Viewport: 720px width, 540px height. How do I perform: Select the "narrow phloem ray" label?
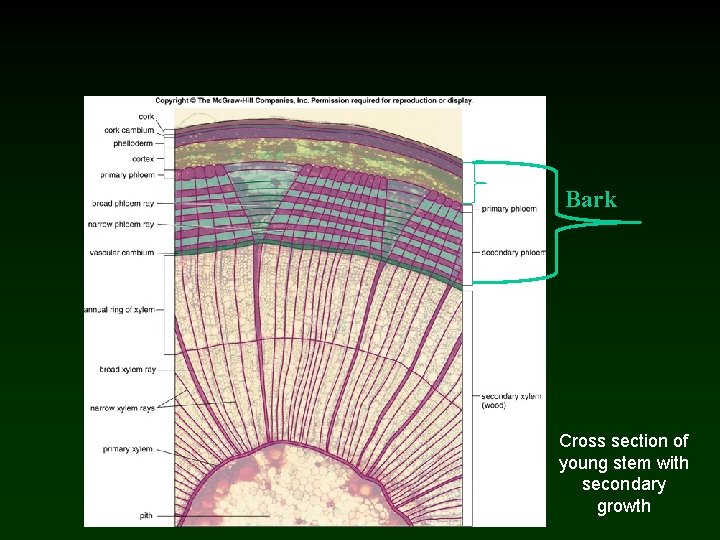tap(121, 225)
